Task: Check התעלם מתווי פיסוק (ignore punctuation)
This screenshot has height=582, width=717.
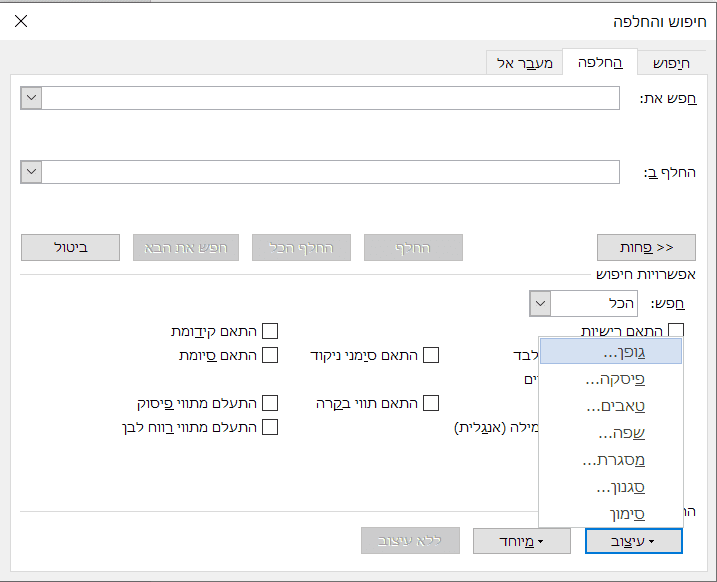Action: tap(270, 403)
